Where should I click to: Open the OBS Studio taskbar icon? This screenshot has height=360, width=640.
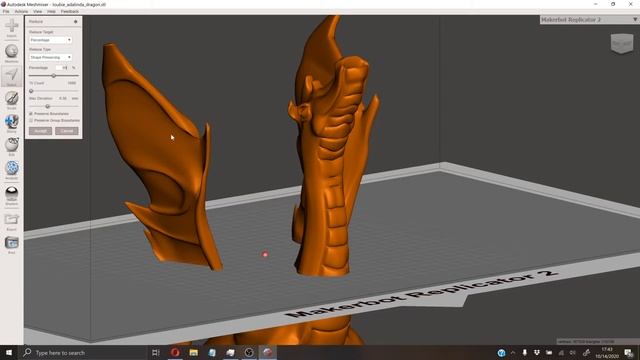249,352
